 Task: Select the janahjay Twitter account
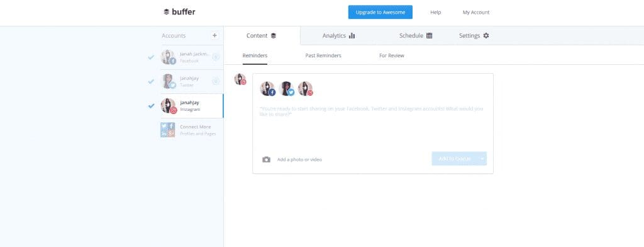(192, 81)
